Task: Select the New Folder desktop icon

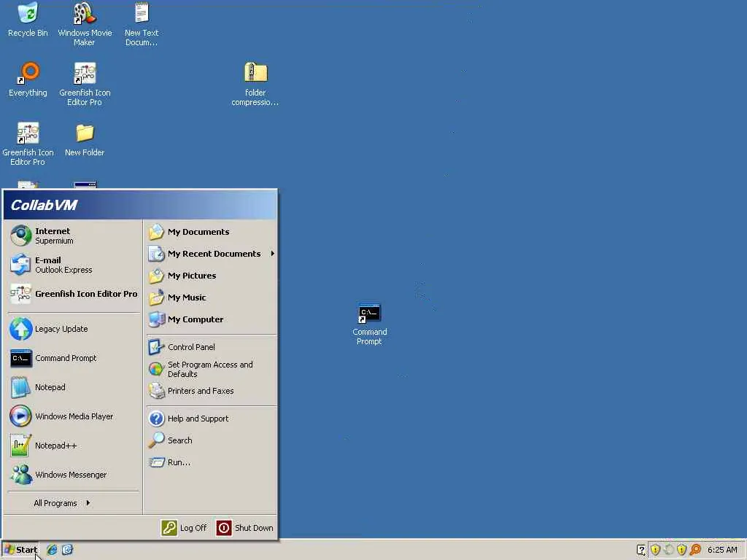Action: point(85,140)
